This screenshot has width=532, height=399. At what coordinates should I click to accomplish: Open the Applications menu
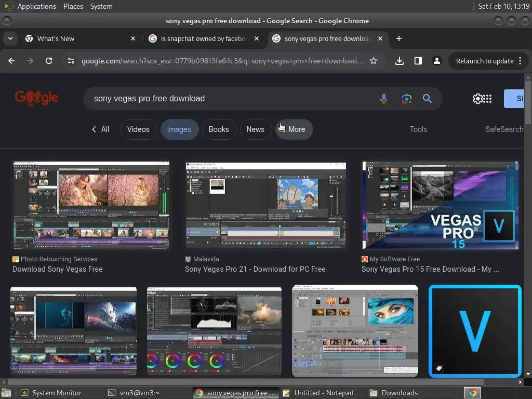37,6
